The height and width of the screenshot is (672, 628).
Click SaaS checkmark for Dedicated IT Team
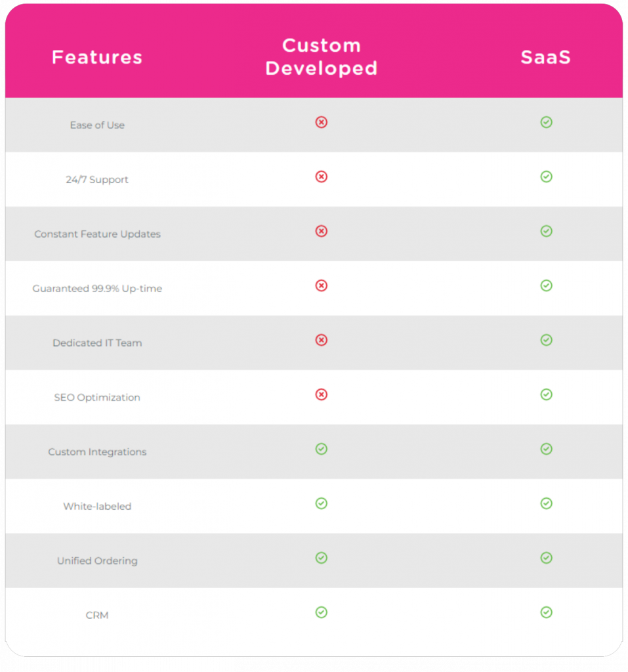pos(546,341)
